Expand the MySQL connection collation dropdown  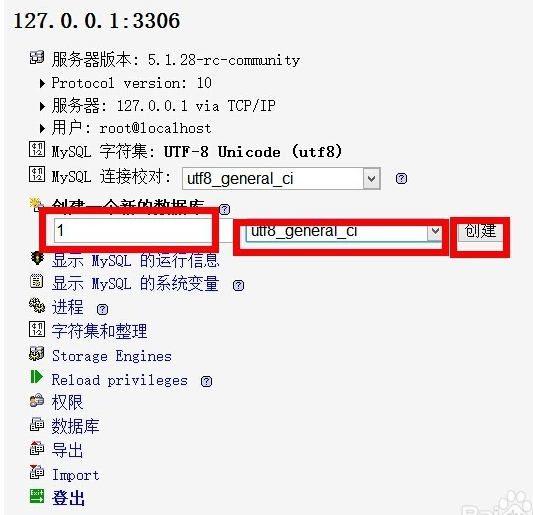point(281,178)
